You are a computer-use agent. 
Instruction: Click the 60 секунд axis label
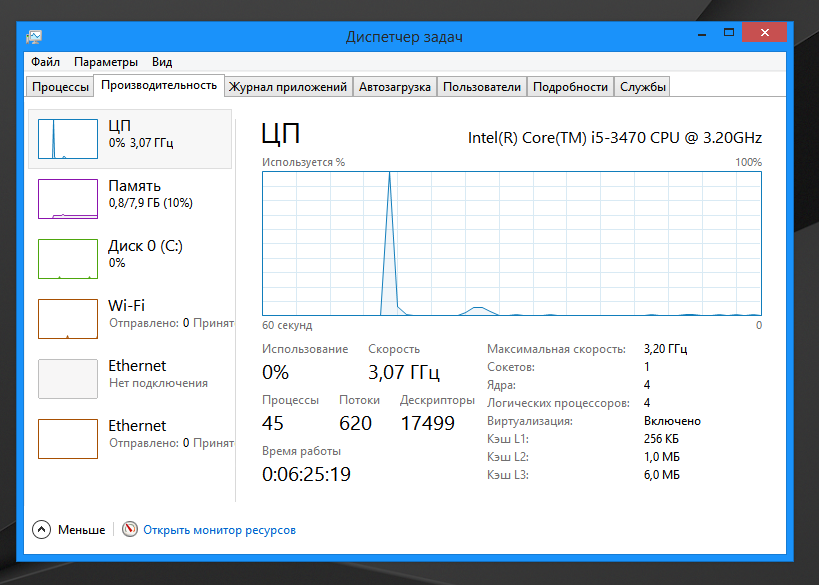pyautogui.click(x=287, y=325)
